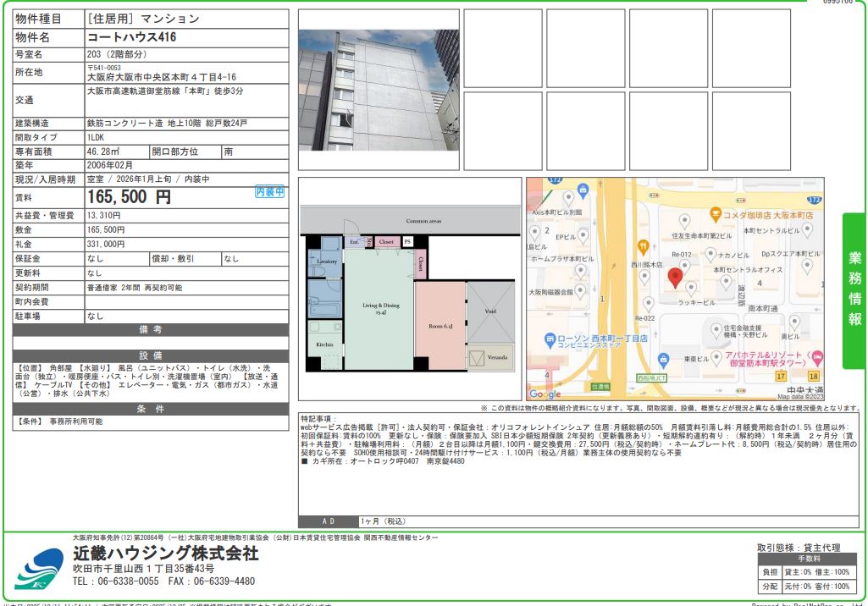Click the 備考 section header bar
Viewport: 868px width, 606px height.
(151, 329)
